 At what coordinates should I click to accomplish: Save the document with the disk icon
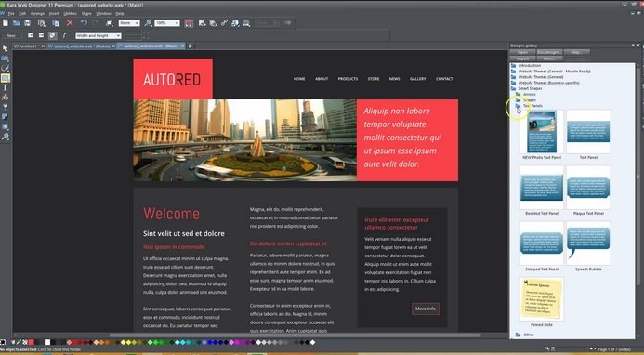point(27,23)
